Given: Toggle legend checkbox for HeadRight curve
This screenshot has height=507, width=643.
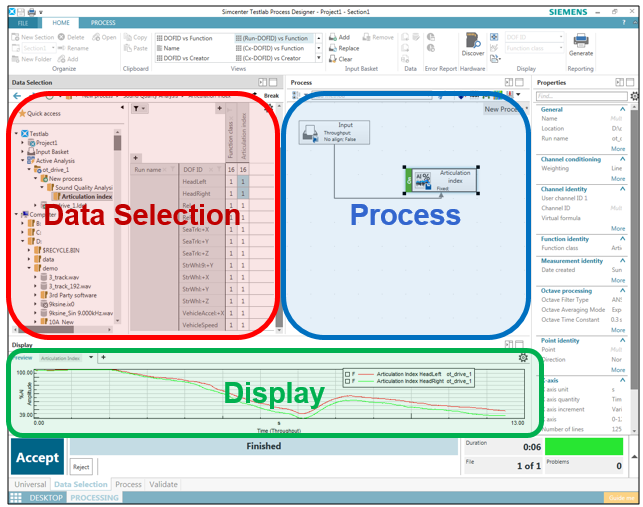Looking at the screenshot, I should 347,381.
